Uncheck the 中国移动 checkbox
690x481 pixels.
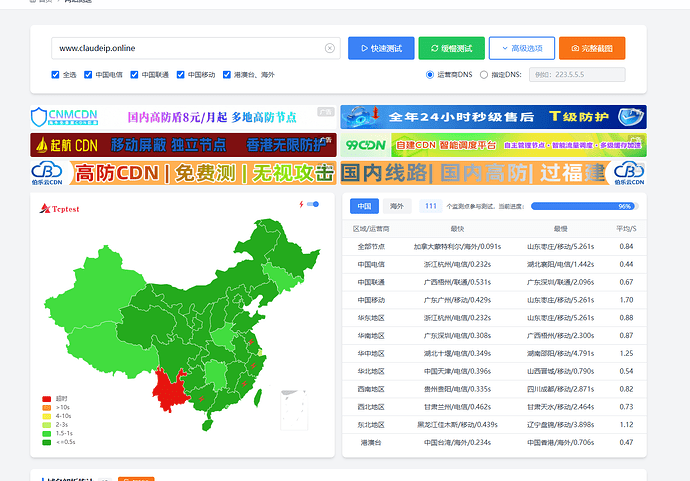coord(180,75)
